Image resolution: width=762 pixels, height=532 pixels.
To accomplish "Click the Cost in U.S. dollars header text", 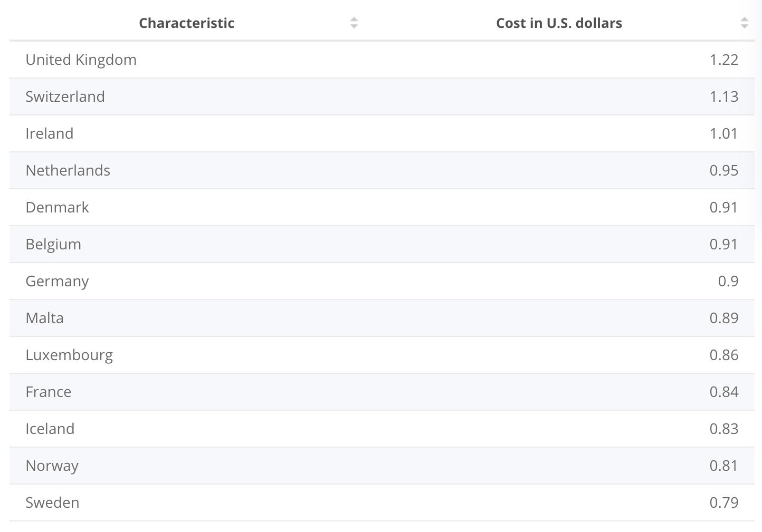I will (559, 23).
